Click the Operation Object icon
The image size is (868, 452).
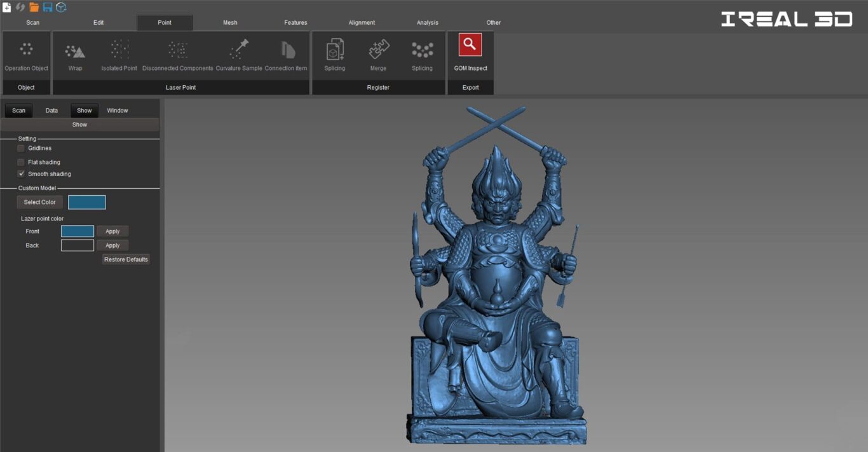pos(26,49)
